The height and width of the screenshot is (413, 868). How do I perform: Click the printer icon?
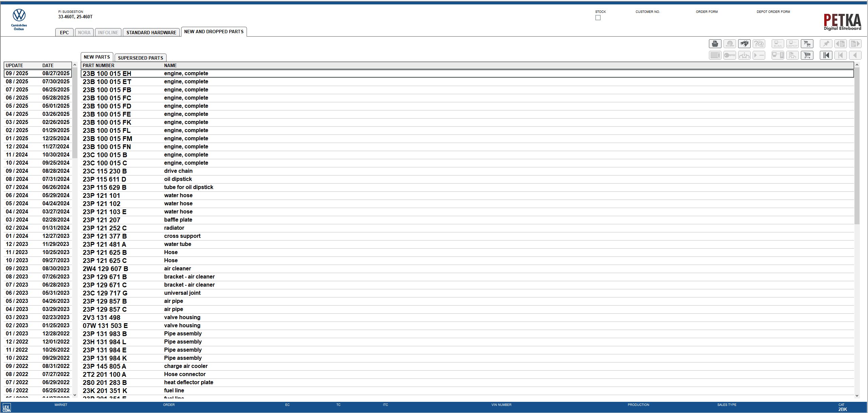[x=715, y=44]
